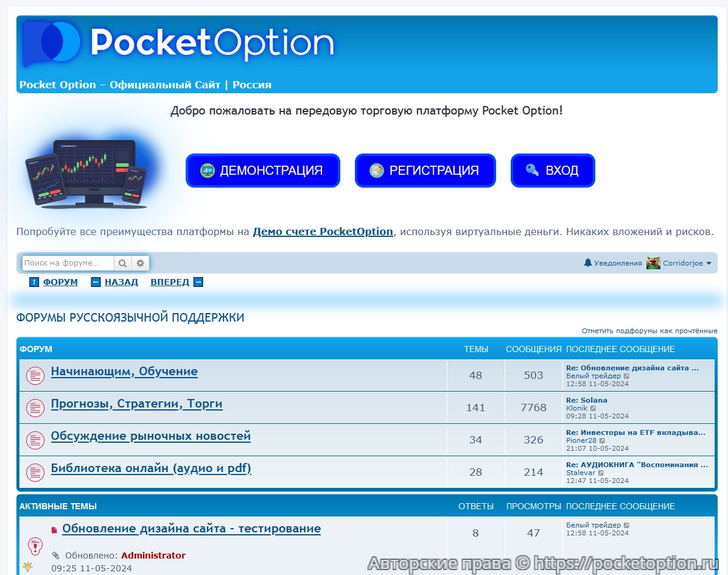
Task: Click the Уведомления bell icon
Action: point(587,263)
